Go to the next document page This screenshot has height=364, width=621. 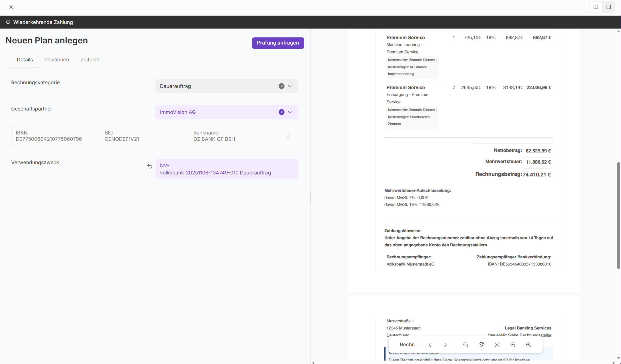pos(445,345)
